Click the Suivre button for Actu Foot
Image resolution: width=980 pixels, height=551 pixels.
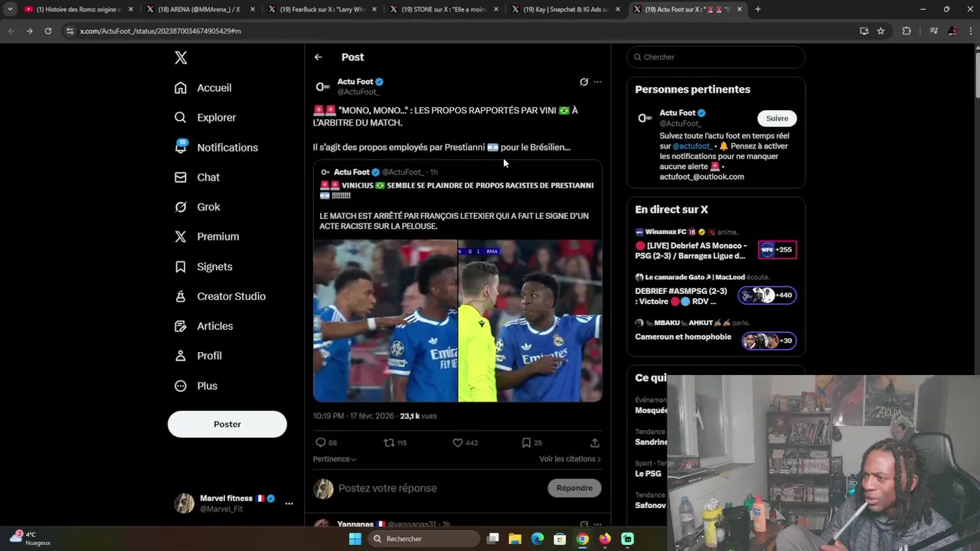(x=777, y=119)
